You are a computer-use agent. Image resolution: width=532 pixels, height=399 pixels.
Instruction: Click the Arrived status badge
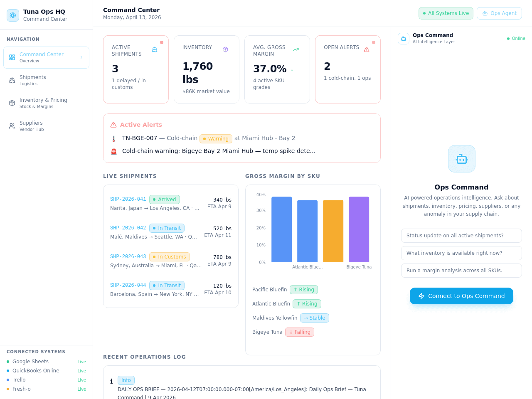pos(165,199)
